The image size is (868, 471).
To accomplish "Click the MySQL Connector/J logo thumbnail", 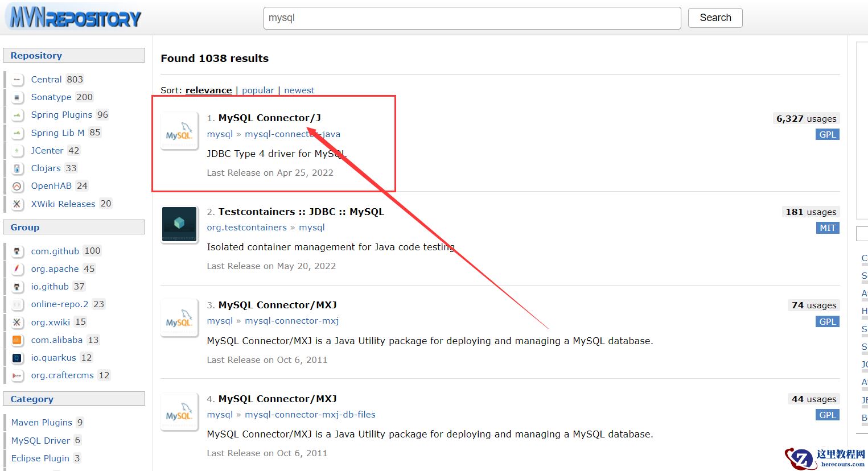I will [x=179, y=131].
